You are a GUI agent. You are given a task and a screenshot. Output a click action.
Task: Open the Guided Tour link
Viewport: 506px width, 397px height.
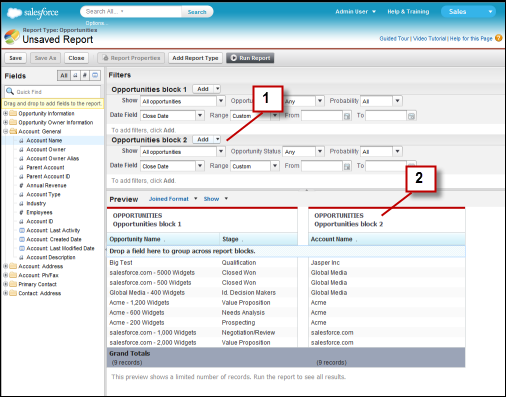[x=394, y=39]
